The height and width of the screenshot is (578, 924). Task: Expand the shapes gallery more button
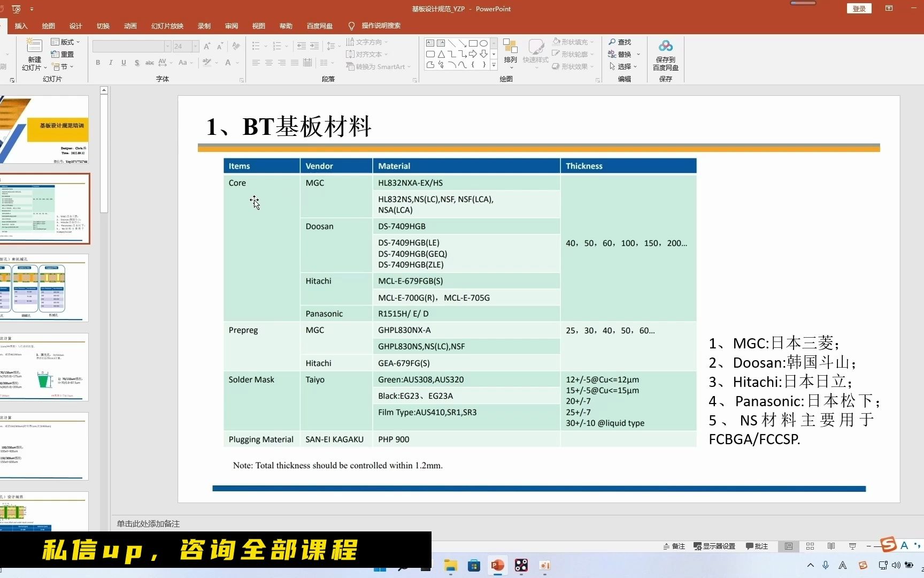click(x=494, y=65)
